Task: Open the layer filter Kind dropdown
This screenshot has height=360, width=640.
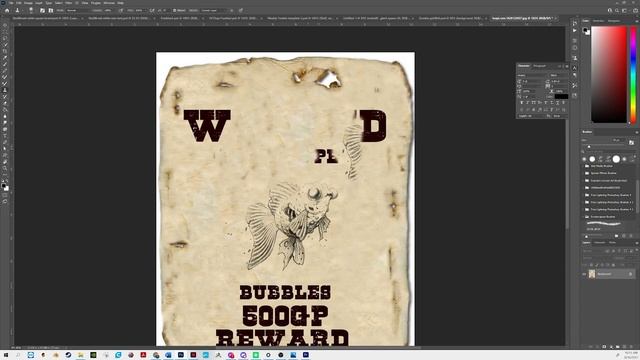Action: (593, 251)
